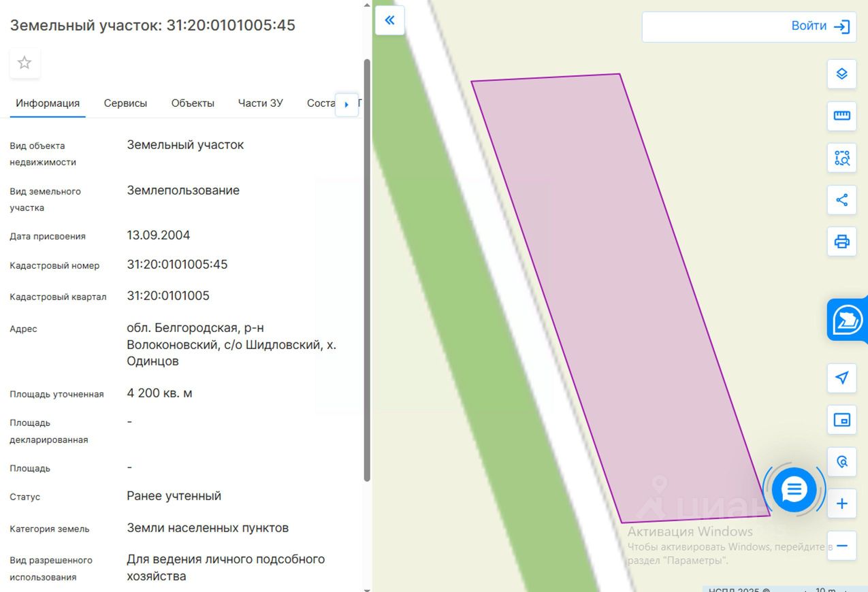Image resolution: width=868 pixels, height=592 pixels.
Task: Click cadastral quarter value 31:20:0101005
Action: (168, 296)
